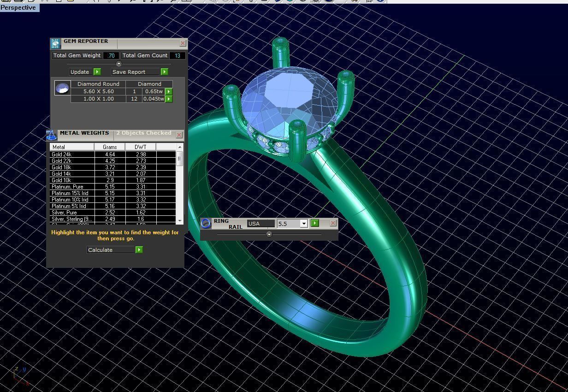Collapse the Ring Rail panel using its handle

269,234
